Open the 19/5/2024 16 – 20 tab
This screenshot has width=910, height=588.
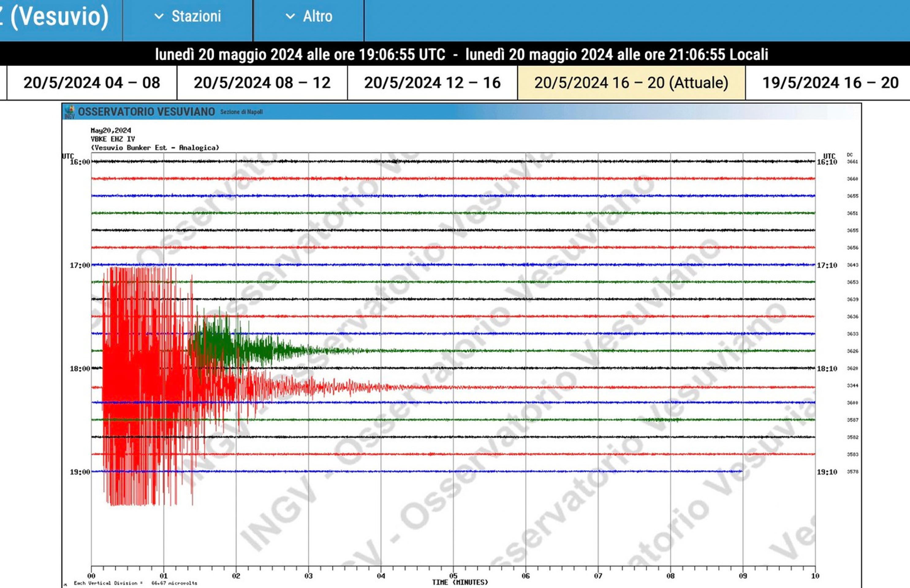pos(830,83)
